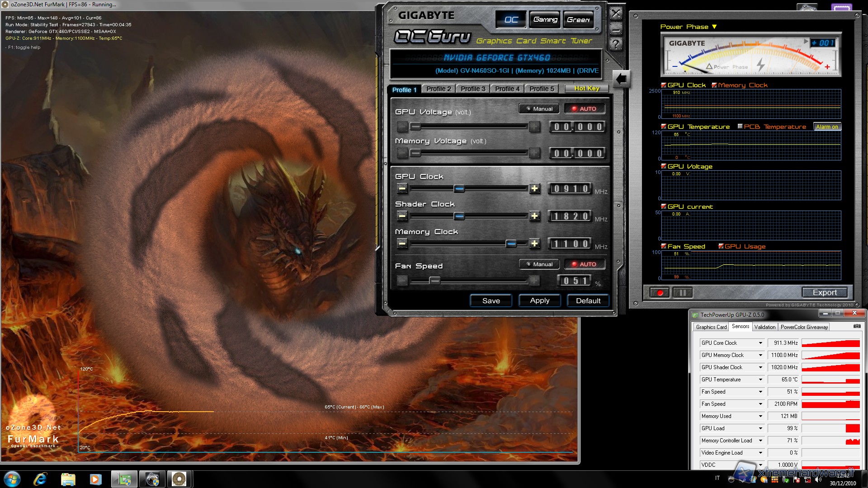Screen dimensions: 868x488
Task: Open Windows Explorer folder on taskbar
Action: tap(68, 479)
